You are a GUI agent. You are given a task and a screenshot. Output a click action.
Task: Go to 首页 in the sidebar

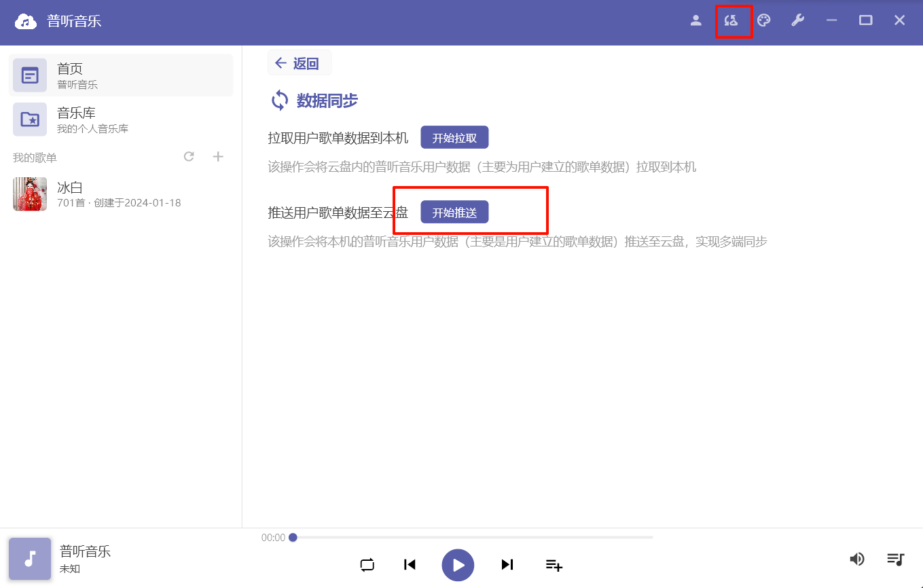click(120, 75)
